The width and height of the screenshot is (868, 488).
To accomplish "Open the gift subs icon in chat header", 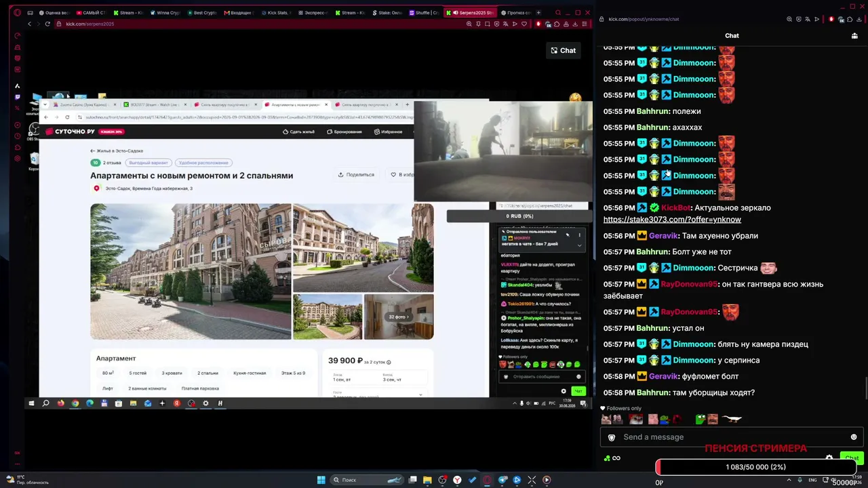I will click(x=854, y=37).
